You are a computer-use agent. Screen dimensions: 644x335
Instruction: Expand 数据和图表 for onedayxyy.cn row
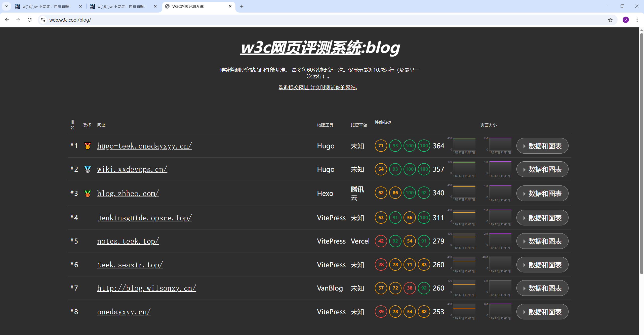click(542, 312)
